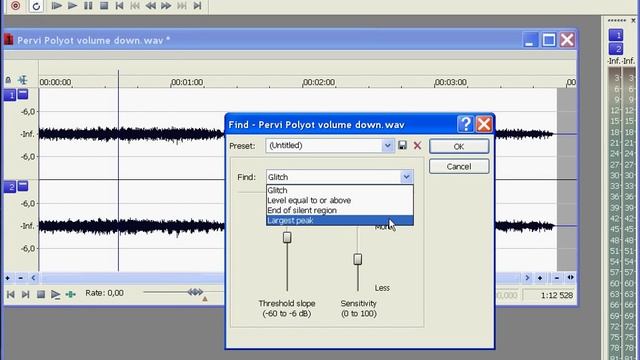Viewport: 640px width, 360px height.
Task: Click data window Go to End transport button
Action: (25, 294)
